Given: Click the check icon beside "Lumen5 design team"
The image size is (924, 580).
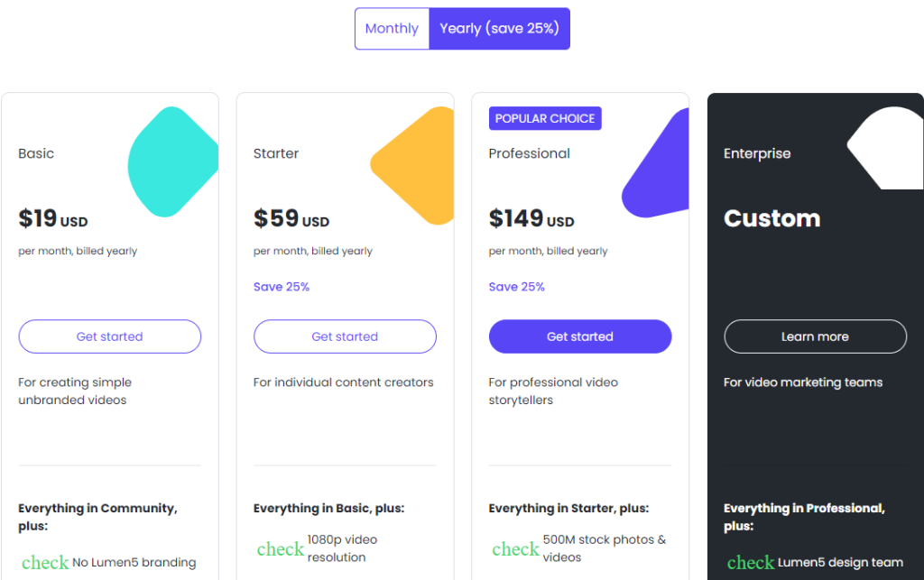Looking at the screenshot, I should [x=751, y=562].
